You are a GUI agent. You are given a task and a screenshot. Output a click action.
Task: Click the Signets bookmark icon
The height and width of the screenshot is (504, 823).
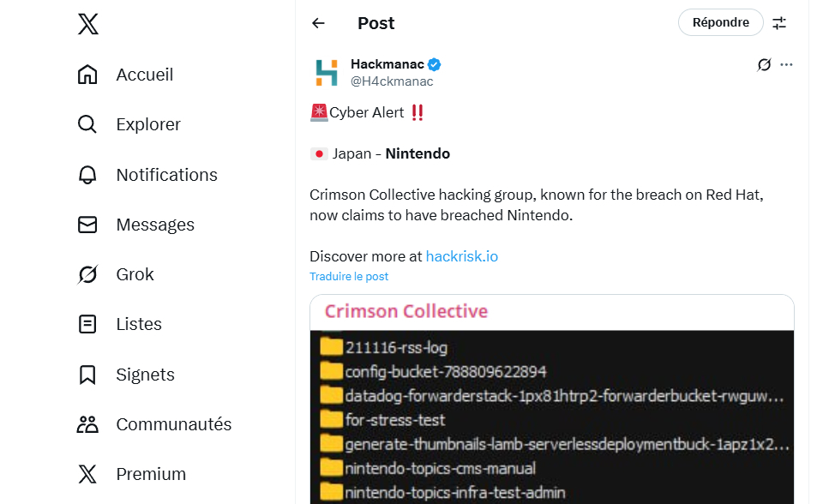(87, 375)
